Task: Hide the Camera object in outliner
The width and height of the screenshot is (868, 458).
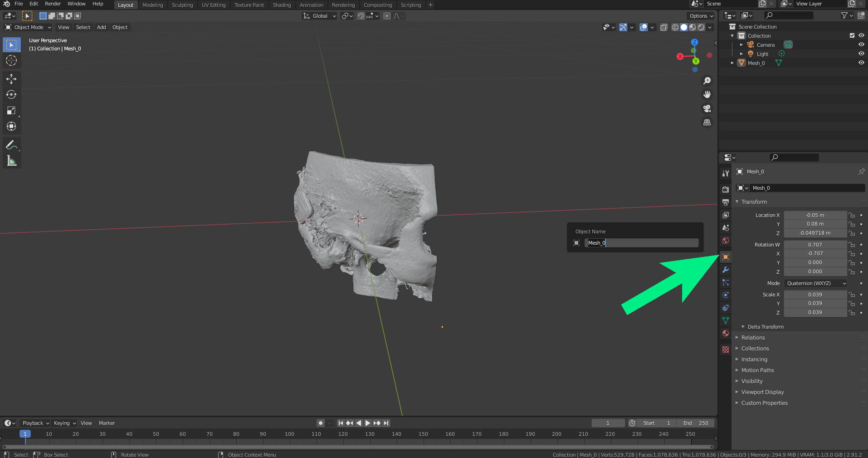Action: point(861,44)
